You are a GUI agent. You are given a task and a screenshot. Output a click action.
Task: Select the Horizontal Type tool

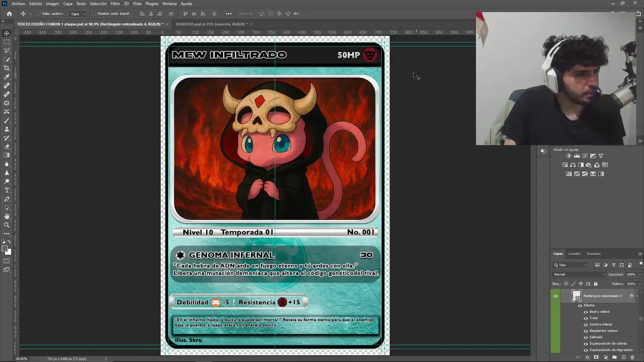pos(7,190)
